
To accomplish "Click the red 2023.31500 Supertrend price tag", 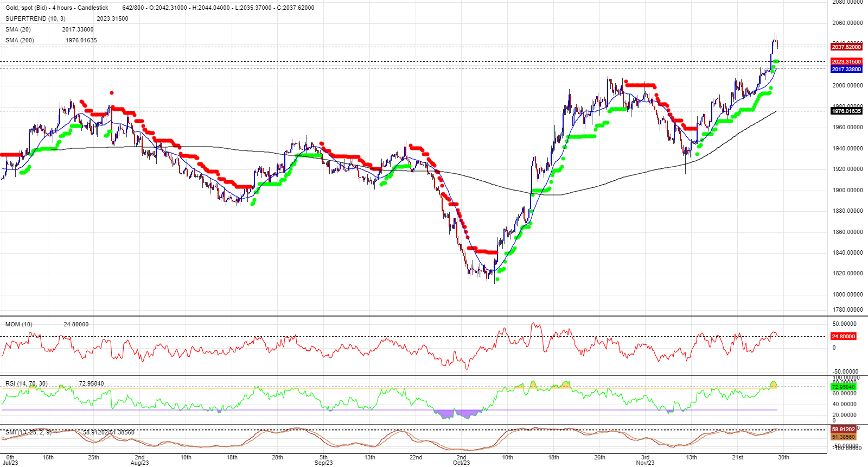I will click(846, 62).
